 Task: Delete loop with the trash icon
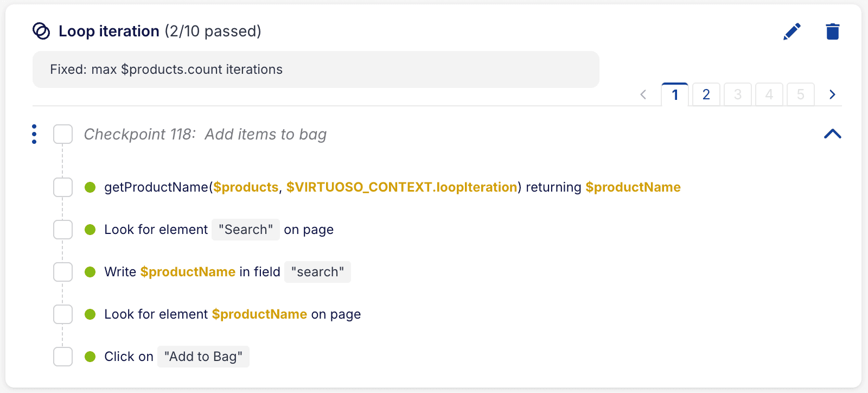tap(833, 31)
